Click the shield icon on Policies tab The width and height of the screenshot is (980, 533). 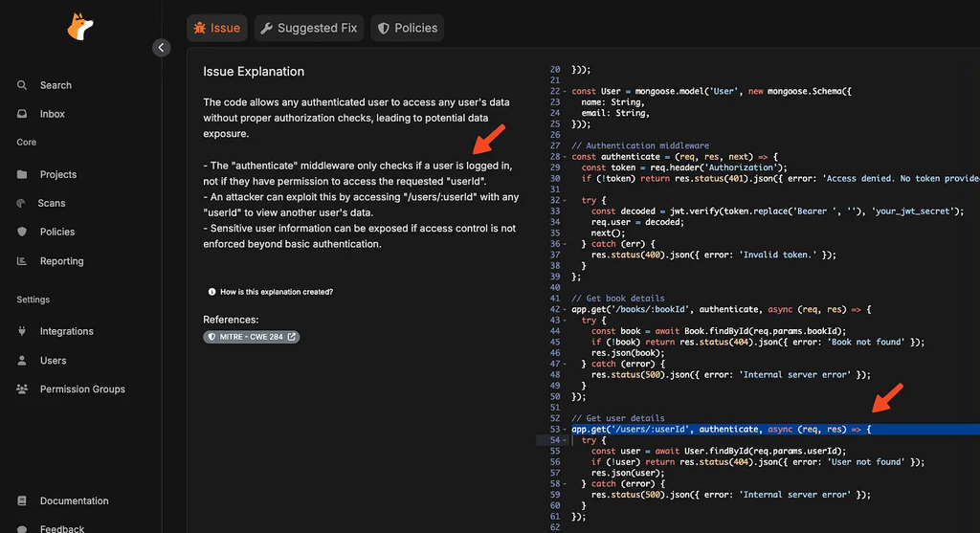[384, 28]
